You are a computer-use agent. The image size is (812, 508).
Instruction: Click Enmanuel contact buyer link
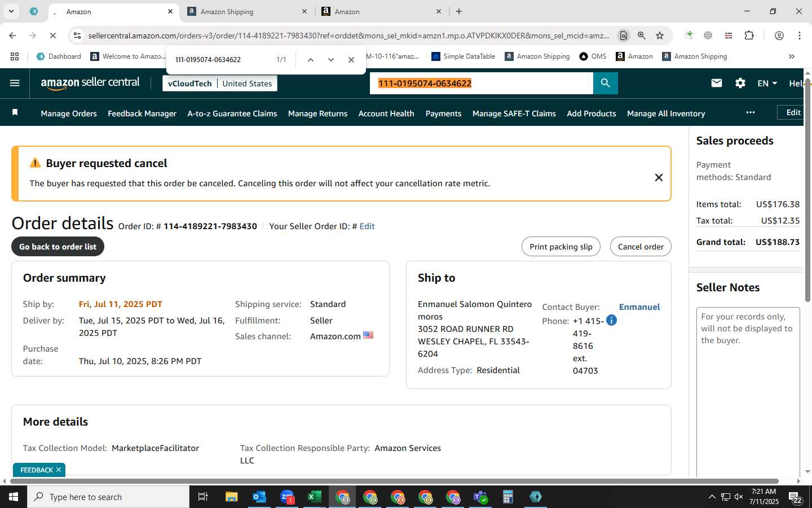click(x=639, y=307)
